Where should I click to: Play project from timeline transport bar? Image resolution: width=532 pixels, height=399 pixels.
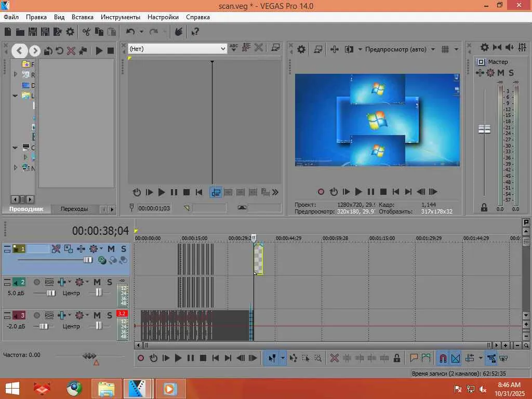[x=178, y=358]
